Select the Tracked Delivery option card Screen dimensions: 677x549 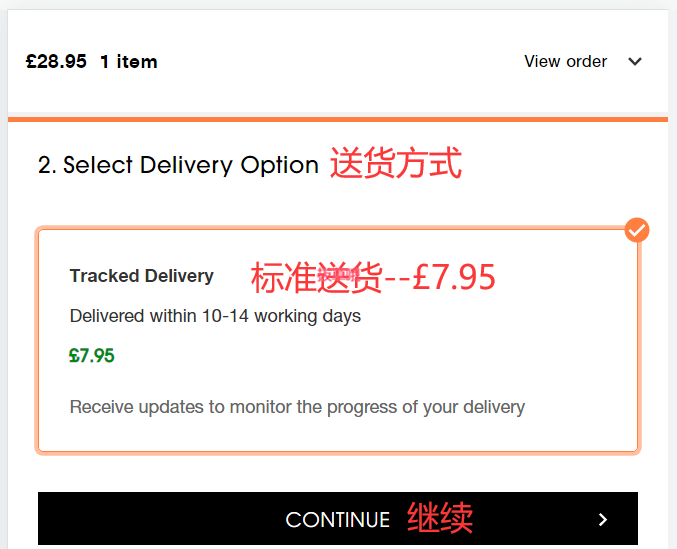pos(338,340)
